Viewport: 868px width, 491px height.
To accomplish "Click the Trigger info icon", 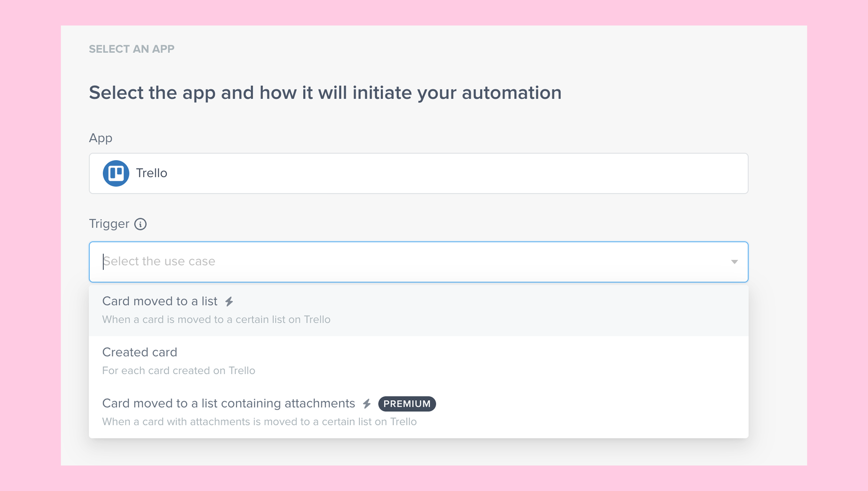I will pos(140,224).
